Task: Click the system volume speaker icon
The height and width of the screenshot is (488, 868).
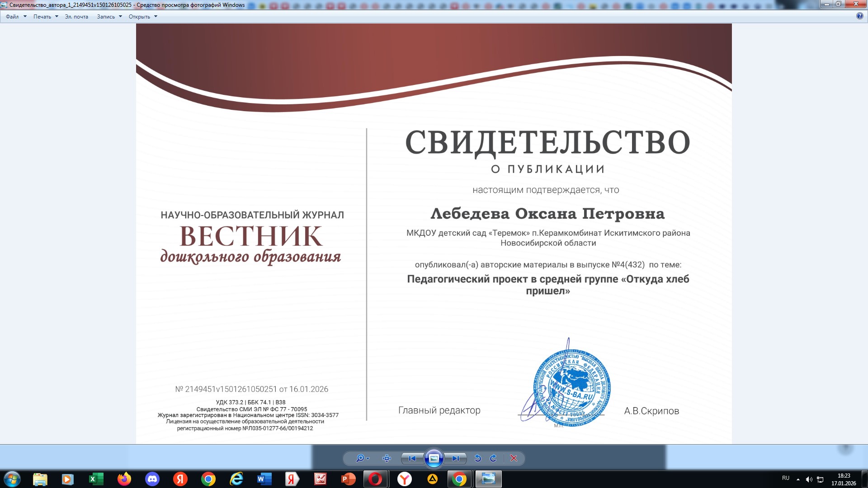Action: point(809,479)
